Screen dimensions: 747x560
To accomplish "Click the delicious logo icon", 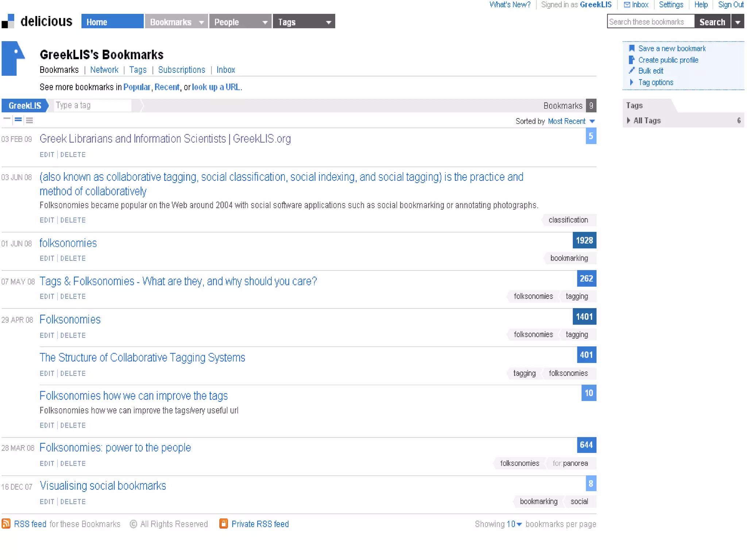I will 8,21.
